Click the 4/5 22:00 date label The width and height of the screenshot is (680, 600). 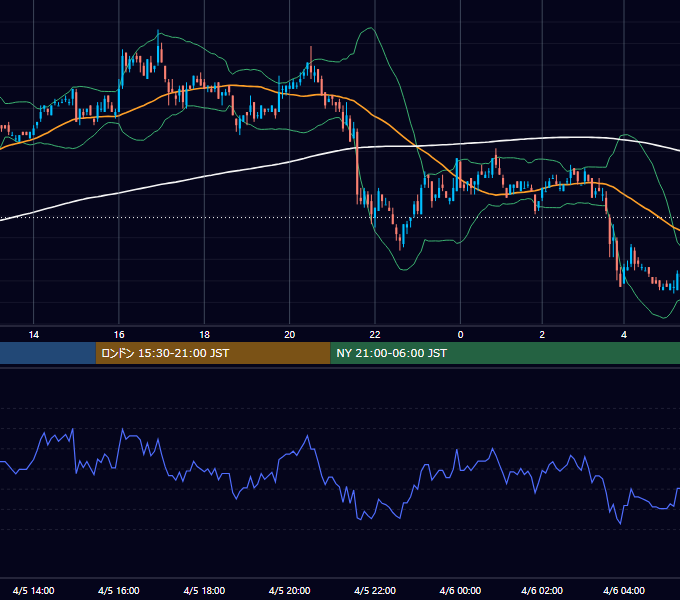tap(375, 590)
